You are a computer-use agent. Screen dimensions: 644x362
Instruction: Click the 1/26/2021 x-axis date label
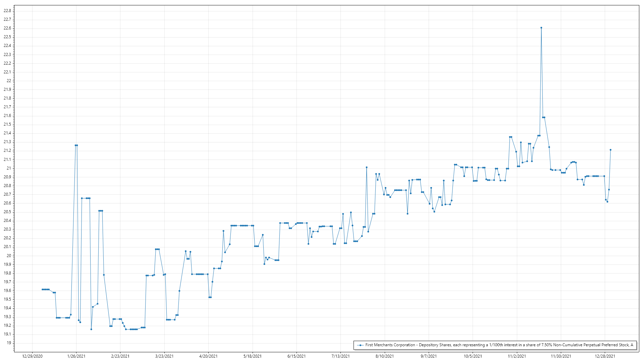(x=76, y=356)
